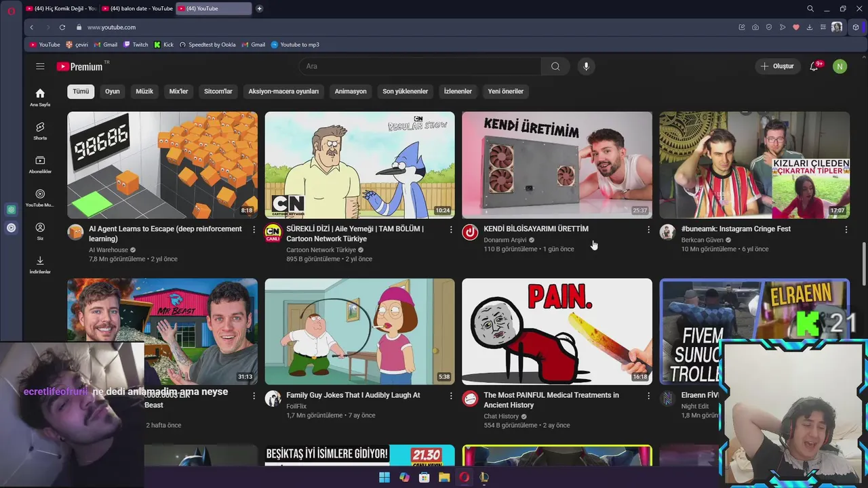
Task: Open Twitch bookmark in bookmarks bar
Action: [x=136, y=45]
